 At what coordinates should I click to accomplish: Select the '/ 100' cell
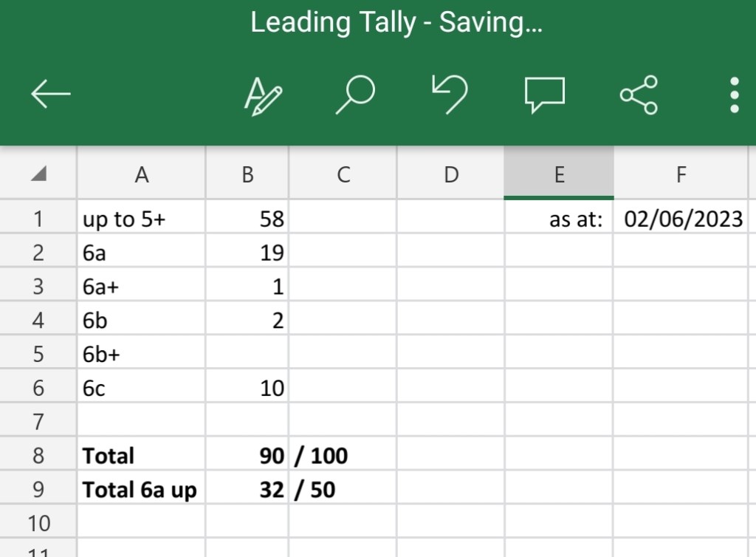[343, 455]
